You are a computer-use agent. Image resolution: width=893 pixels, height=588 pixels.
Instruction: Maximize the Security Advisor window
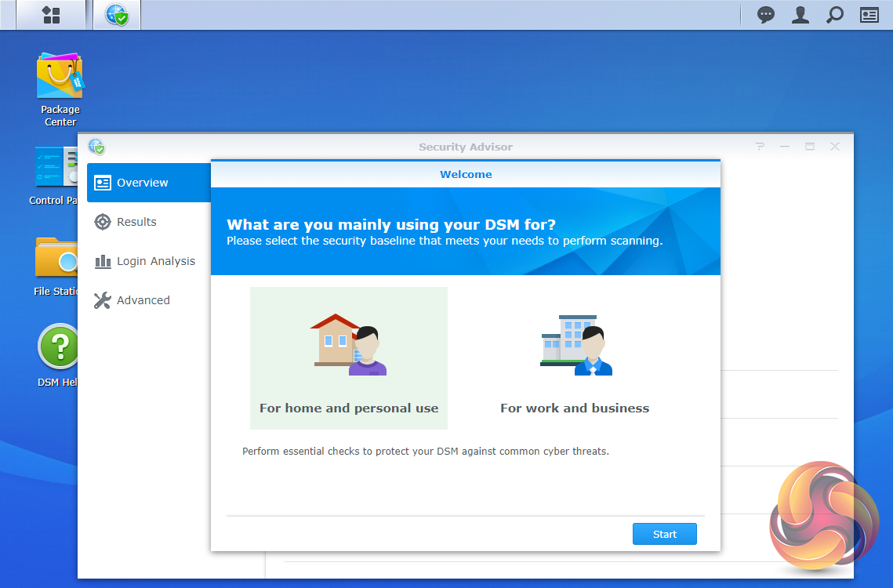click(x=810, y=147)
